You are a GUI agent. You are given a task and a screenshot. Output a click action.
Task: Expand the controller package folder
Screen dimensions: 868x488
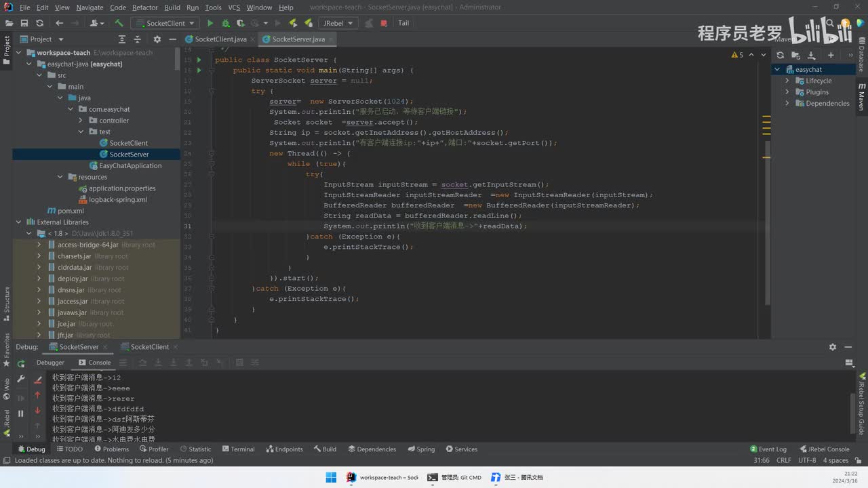(81, 121)
